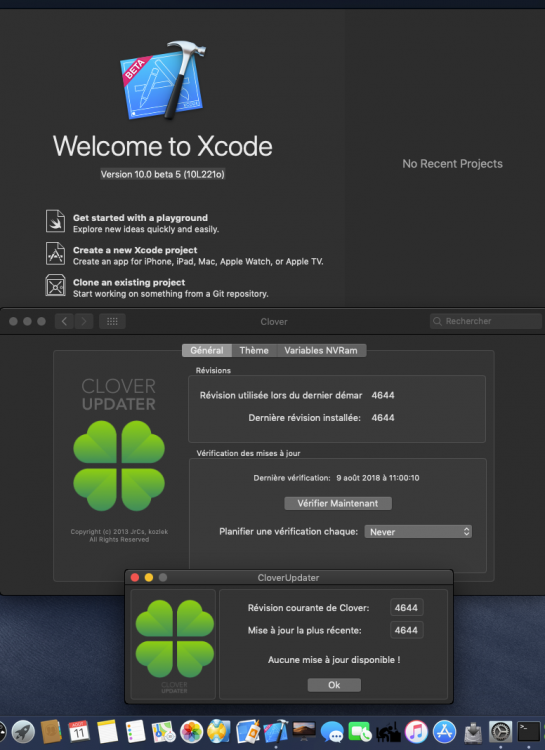Screen dimensions: 545x750
Task: Choose Create a new Xcode project
Action: (x=135, y=250)
